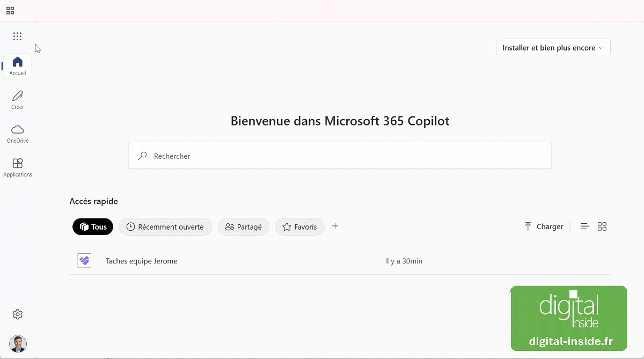This screenshot has height=359, width=644.
Task: Expand the Installer et bien plus encore dropdown
Action: (553, 47)
